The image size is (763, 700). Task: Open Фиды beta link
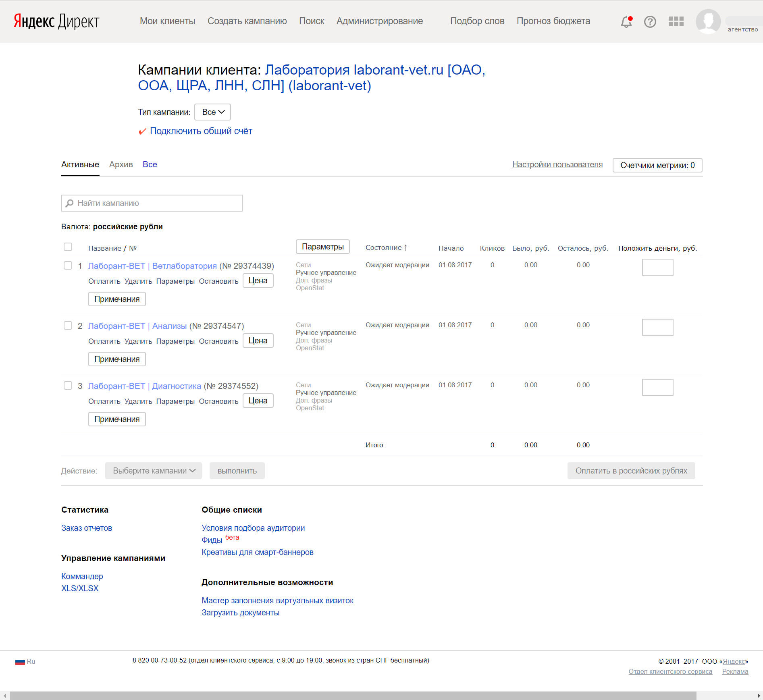[212, 540]
